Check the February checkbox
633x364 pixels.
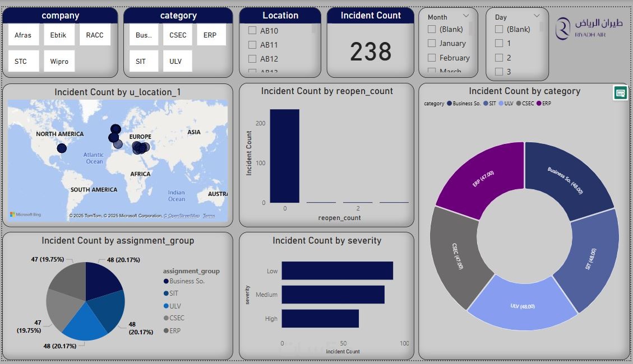(432, 58)
